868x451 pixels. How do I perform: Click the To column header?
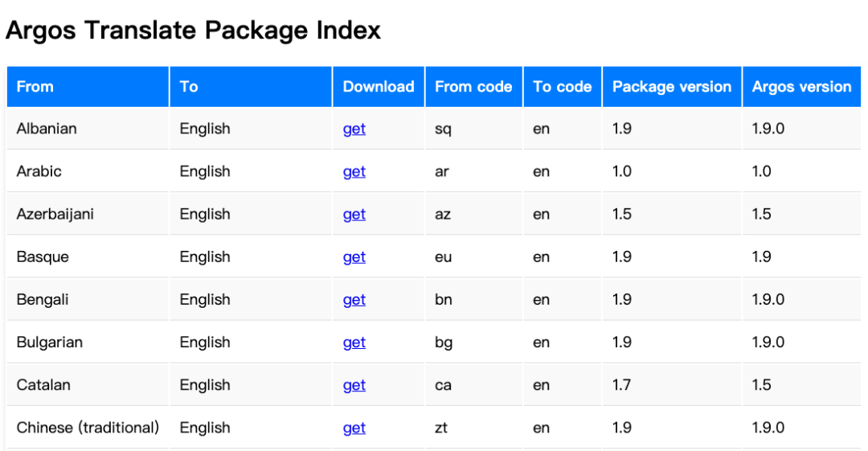[189, 87]
